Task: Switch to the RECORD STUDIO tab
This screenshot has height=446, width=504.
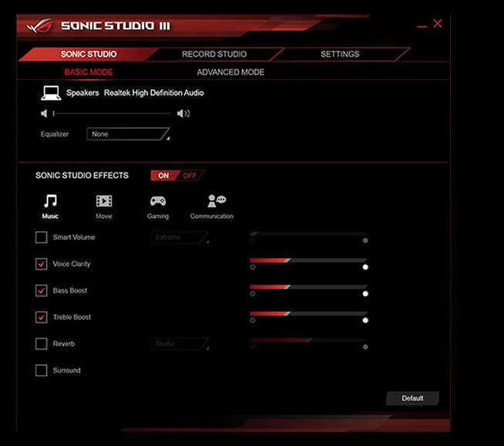Action: [x=214, y=54]
